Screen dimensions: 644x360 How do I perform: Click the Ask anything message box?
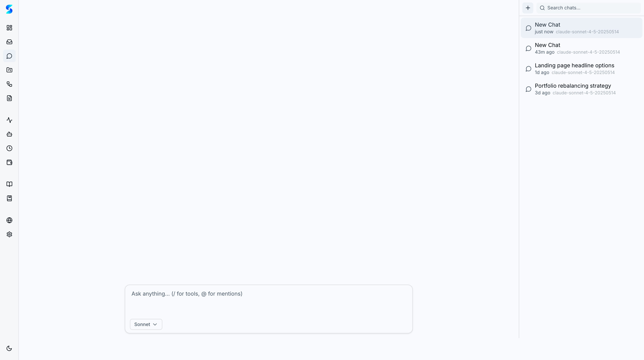point(269,301)
